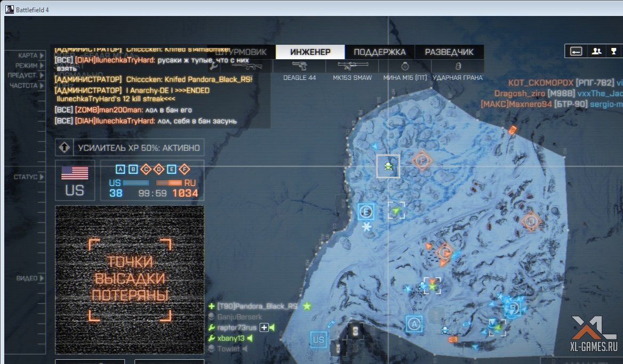Image resolution: width=623 pixels, height=364 pixels.
Task: Select capture point A on map
Action: 413,323
